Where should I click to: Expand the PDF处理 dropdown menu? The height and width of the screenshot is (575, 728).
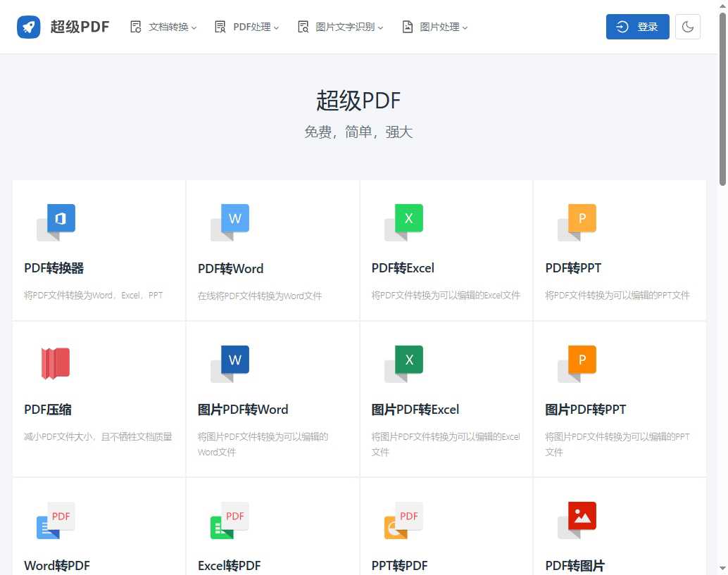246,27
